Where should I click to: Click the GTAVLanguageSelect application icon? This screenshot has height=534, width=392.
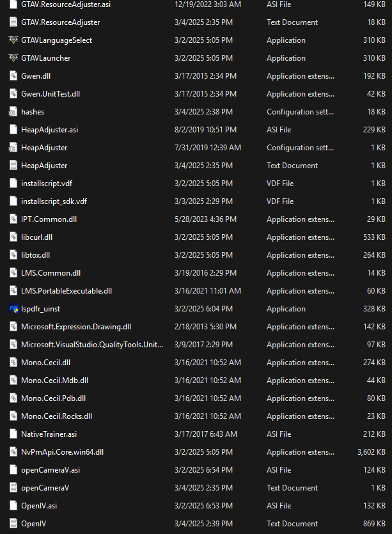(13, 40)
